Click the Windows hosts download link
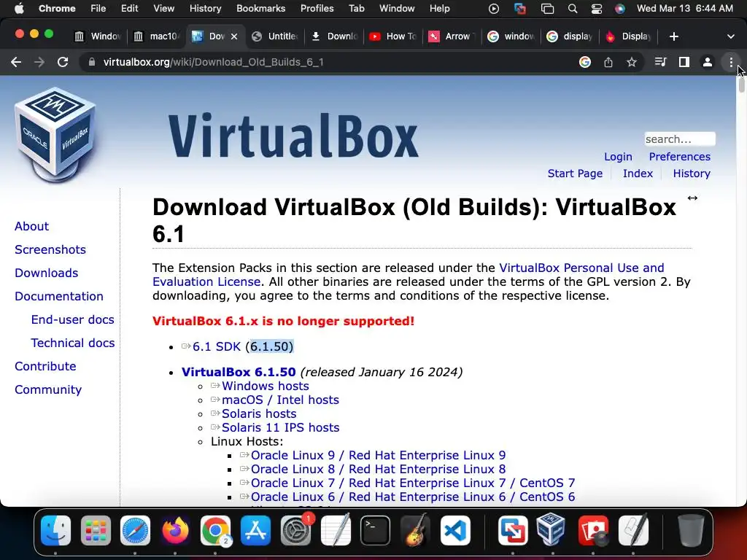 pos(266,386)
